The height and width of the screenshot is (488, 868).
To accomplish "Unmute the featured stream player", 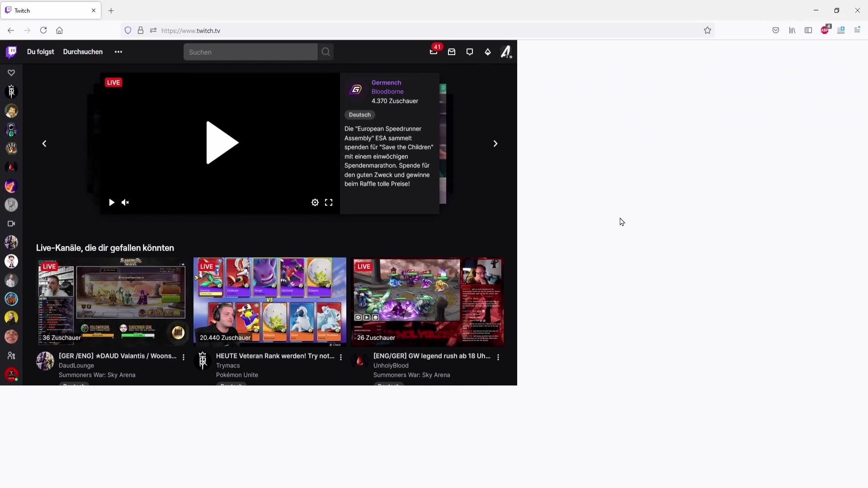I will tap(125, 202).
